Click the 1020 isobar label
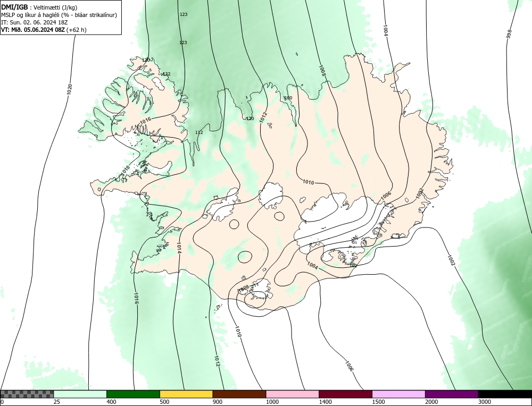Viewport: 532px width, 406px height. (69, 89)
